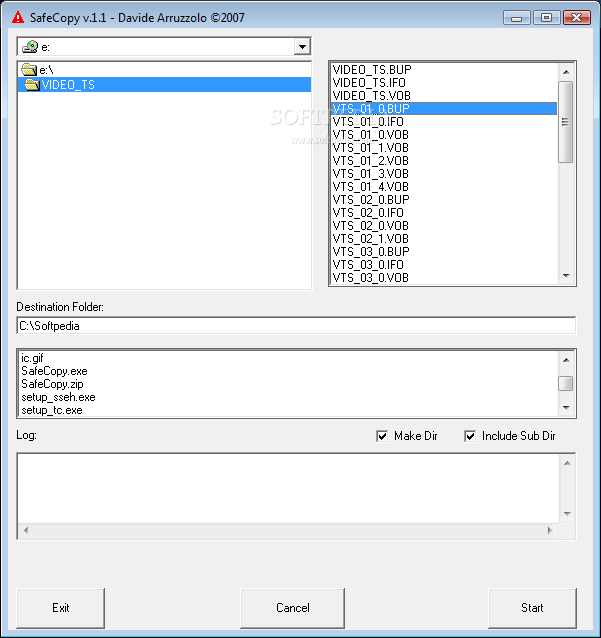This screenshot has height=638, width=601.
Task: Minimize the SafeCopy window
Action: point(517,18)
